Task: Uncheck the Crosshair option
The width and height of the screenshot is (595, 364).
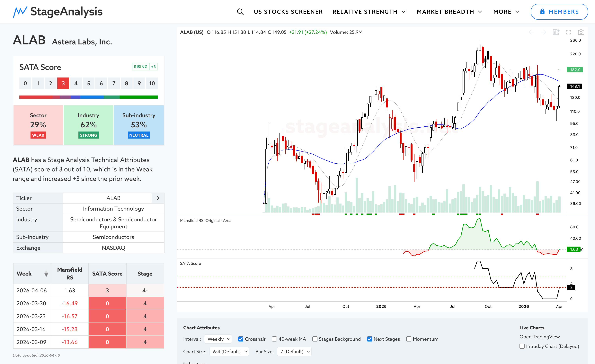Action: tap(241, 339)
